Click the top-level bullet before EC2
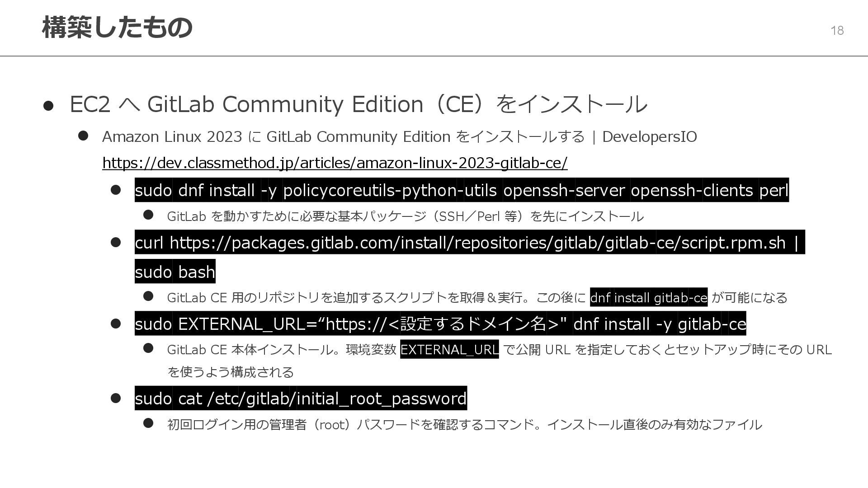 pos(48,105)
